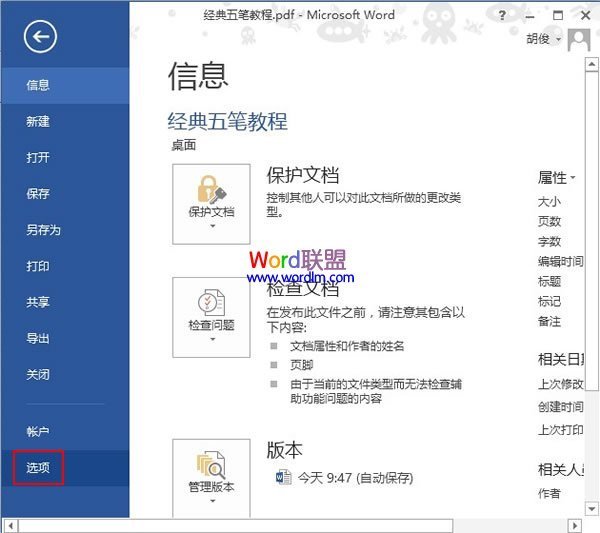Choose 另存为 (Save As) in the sidebar
The height and width of the screenshot is (533, 600).
tap(43, 229)
